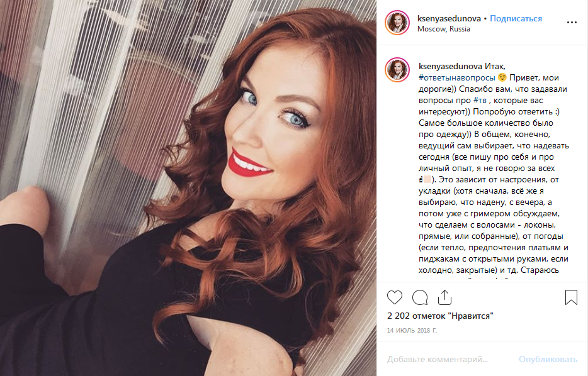Viewport: 588px width, 376px height.
Task: Click the main selfie photo
Action: click(x=188, y=188)
